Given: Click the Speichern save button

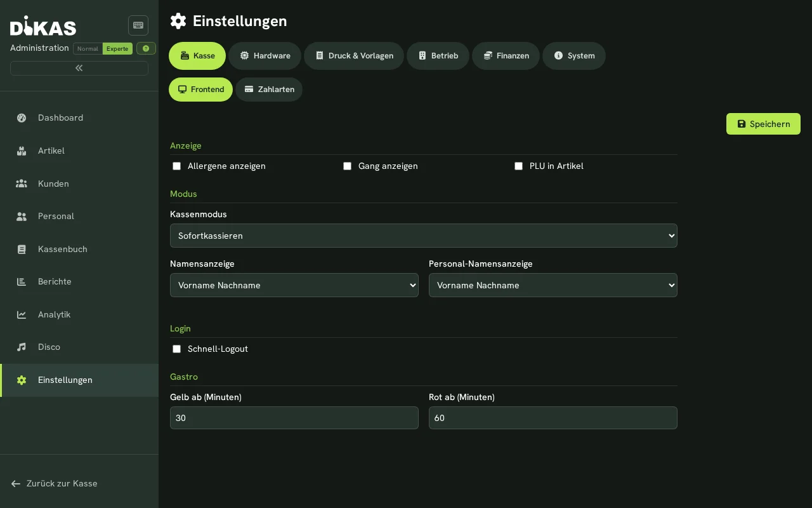Looking at the screenshot, I should point(763,124).
